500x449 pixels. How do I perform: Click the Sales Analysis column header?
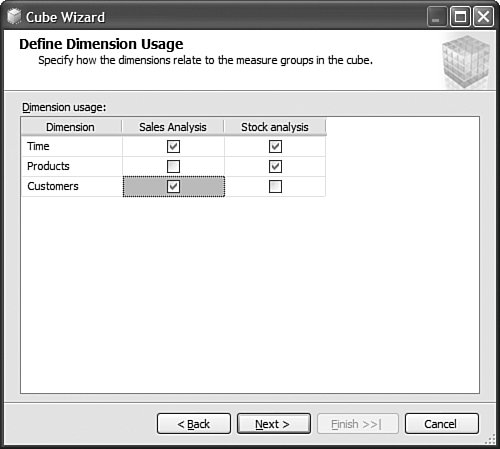(173, 127)
